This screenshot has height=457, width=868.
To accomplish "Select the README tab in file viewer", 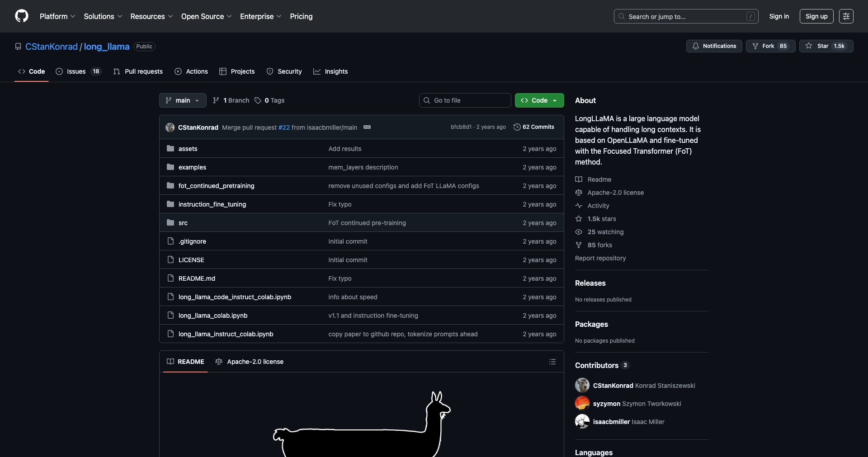I will coord(185,362).
